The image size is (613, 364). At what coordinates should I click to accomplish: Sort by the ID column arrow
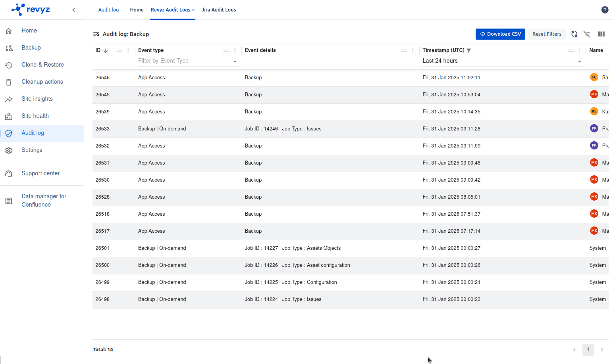click(106, 50)
